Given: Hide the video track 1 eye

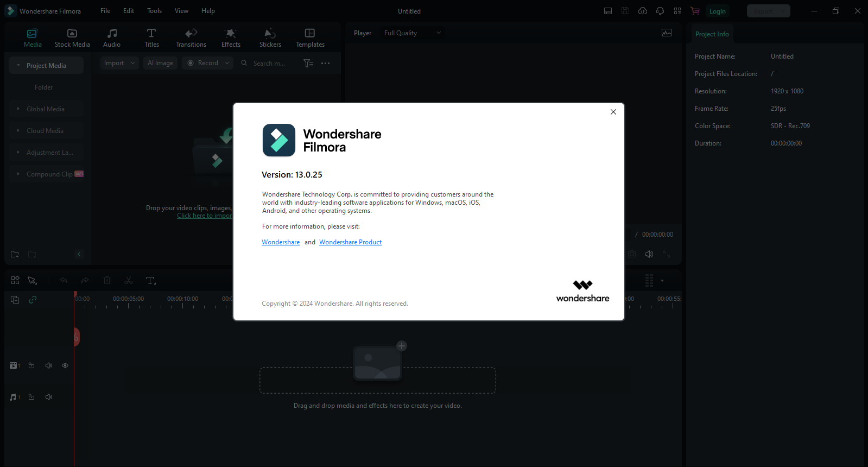Looking at the screenshot, I should point(65,365).
